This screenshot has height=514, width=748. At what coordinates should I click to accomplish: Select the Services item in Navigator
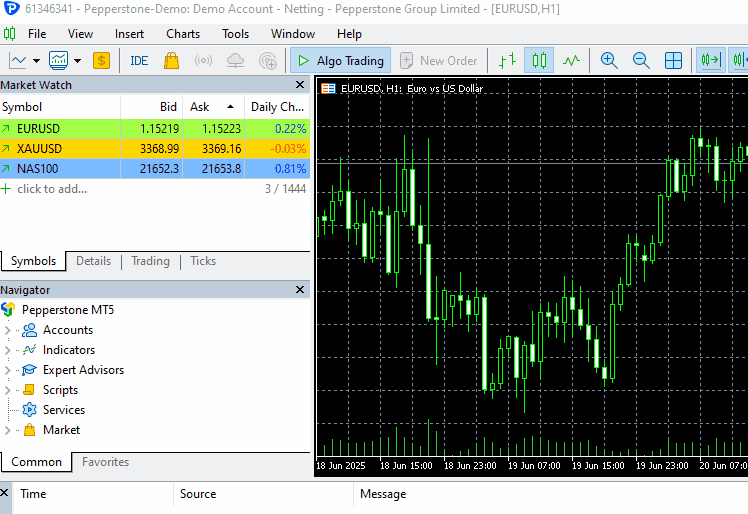(64, 410)
